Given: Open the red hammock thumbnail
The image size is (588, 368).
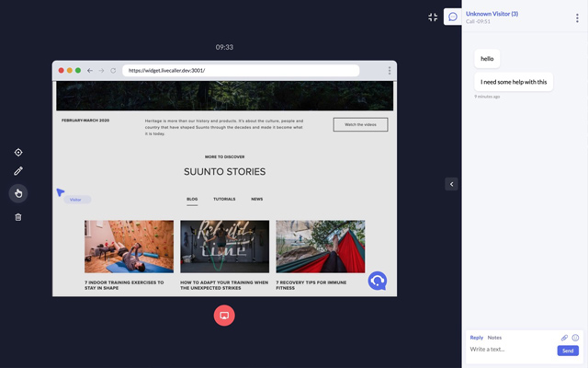Looking at the screenshot, I should (x=321, y=247).
